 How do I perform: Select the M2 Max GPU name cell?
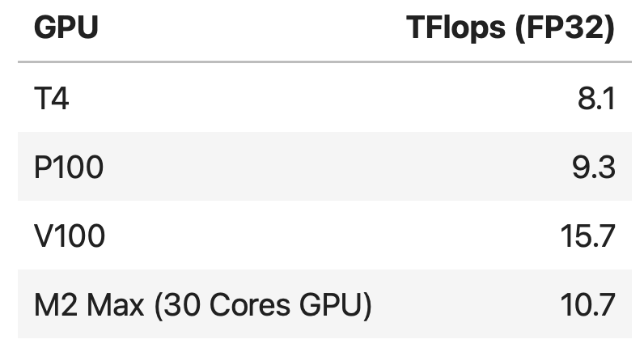pos(202,305)
